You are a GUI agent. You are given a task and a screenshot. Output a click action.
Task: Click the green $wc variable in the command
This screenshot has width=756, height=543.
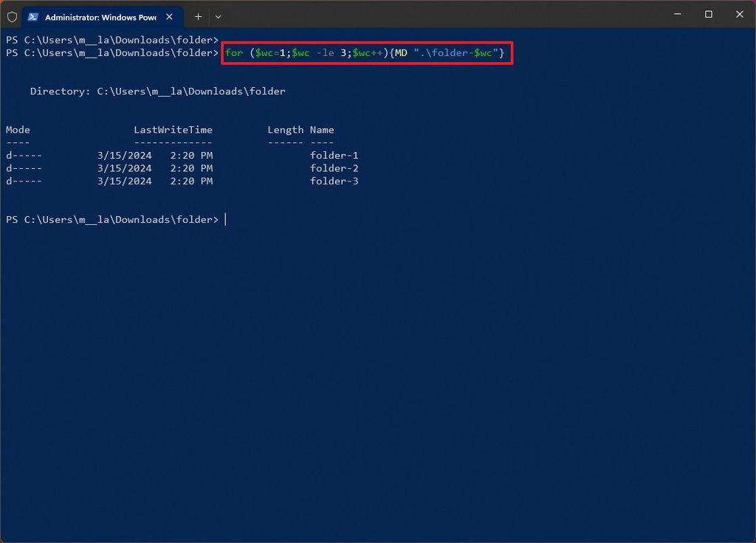(x=265, y=52)
